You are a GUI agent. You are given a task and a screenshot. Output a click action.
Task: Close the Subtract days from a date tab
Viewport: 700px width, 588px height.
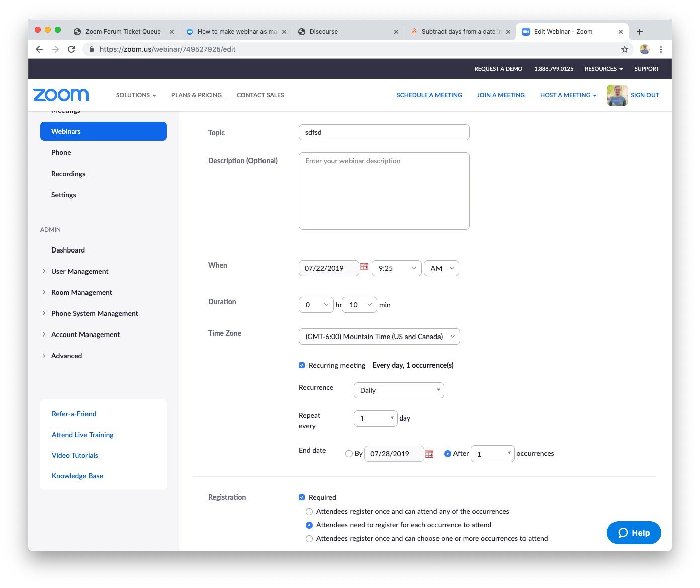pyautogui.click(x=508, y=32)
